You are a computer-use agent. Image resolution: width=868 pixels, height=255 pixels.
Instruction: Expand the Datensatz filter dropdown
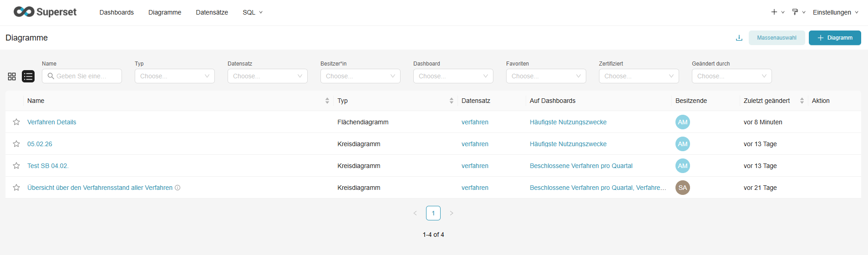pyautogui.click(x=267, y=76)
